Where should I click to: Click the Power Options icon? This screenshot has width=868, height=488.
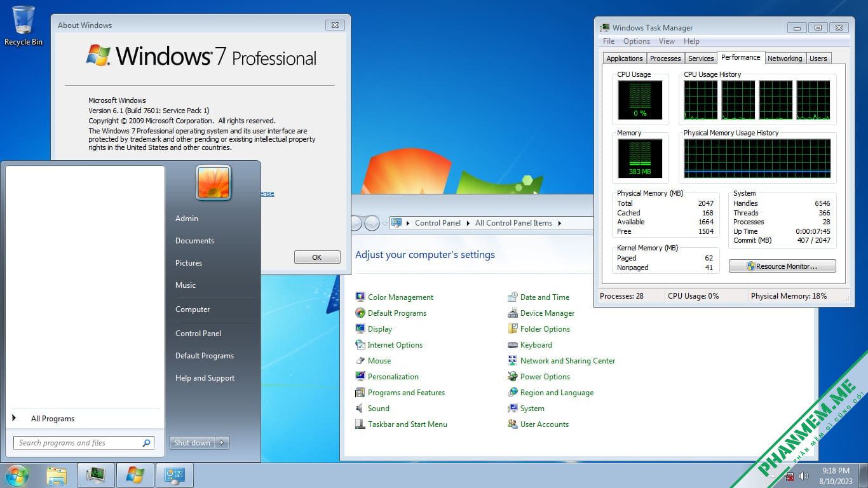(x=513, y=377)
